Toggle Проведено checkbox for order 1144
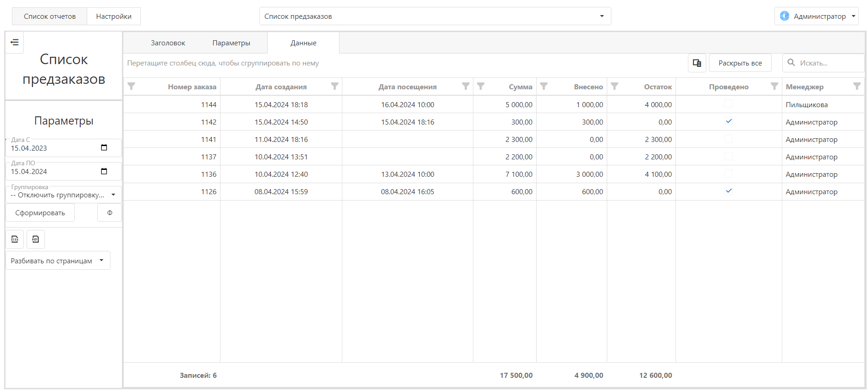The width and height of the screenshot is (868, 392). coord(729,104)
